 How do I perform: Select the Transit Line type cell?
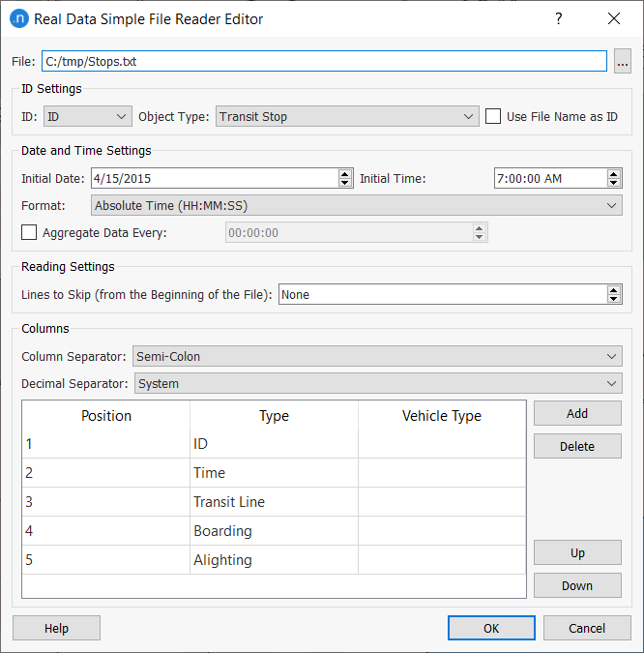274,502
